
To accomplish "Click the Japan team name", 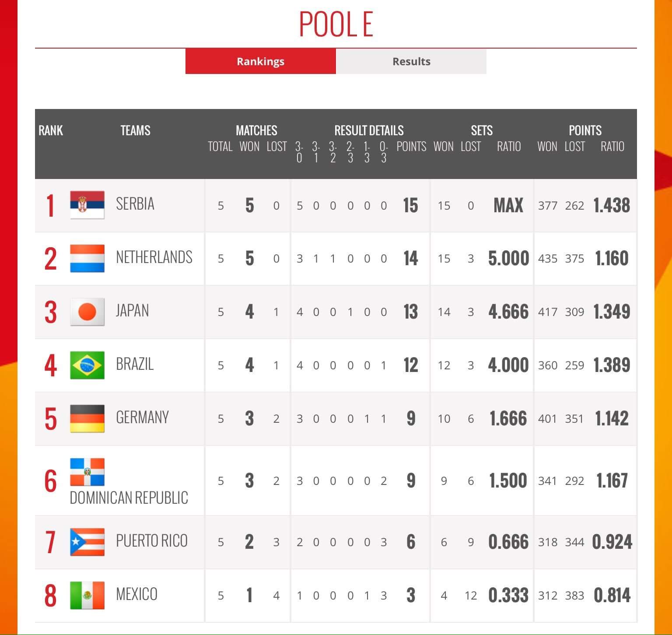I will click(x=132, y=311).
